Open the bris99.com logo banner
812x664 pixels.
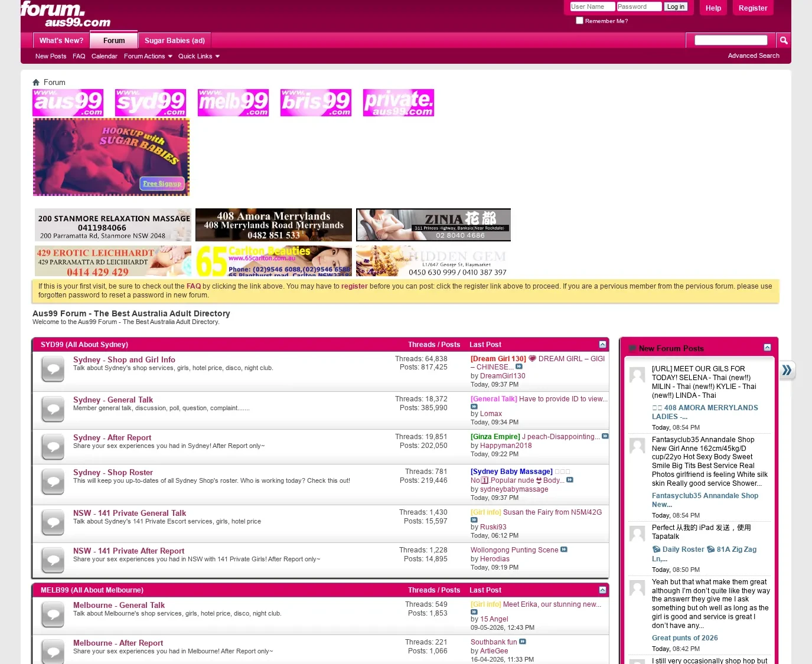316,103
